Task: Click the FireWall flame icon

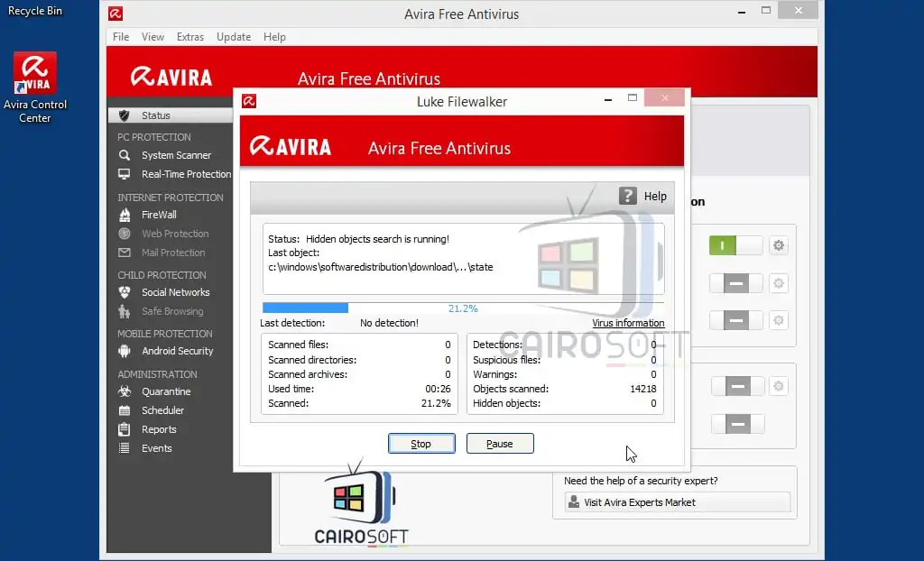Action: click(x=125, y=215)
